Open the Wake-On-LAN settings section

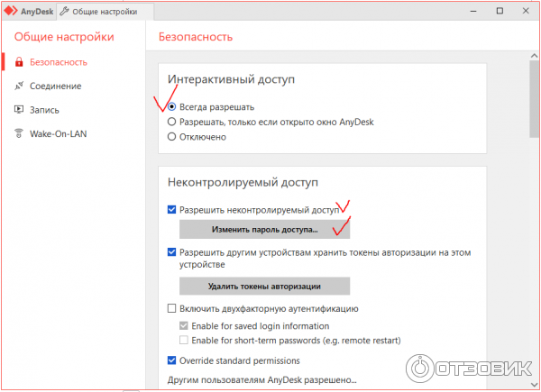[x=61, y=134]
